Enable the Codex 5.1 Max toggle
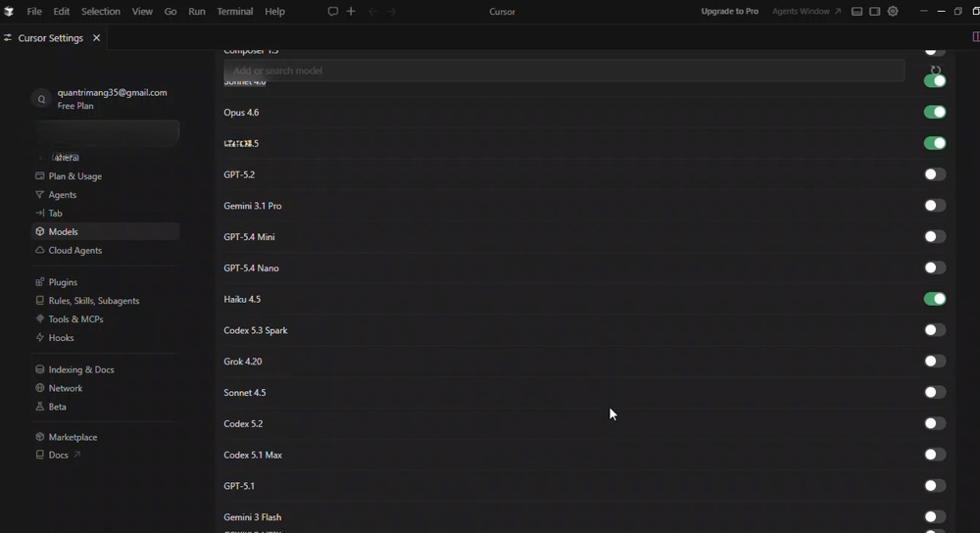The image size is (980, 533). click(935, 455)
